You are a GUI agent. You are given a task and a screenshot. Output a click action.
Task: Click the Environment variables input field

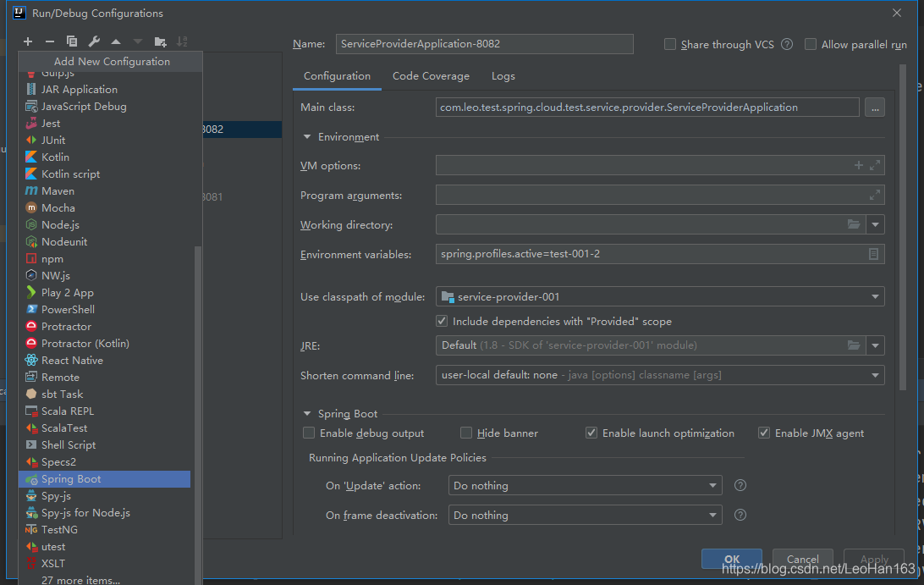660,254
